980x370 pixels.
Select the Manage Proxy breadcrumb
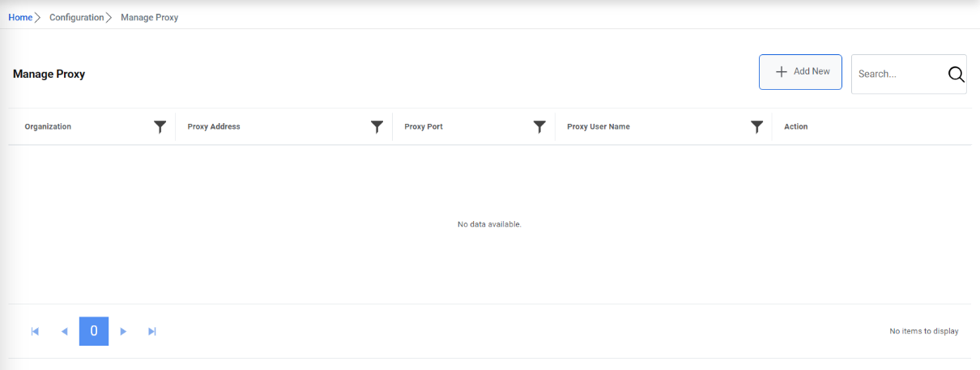[x=149, y=17]
